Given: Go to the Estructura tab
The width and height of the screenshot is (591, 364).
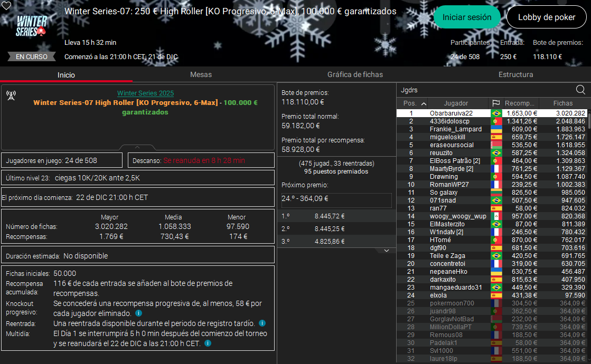Looking at the screenshot, I should (x=515, y=75).
